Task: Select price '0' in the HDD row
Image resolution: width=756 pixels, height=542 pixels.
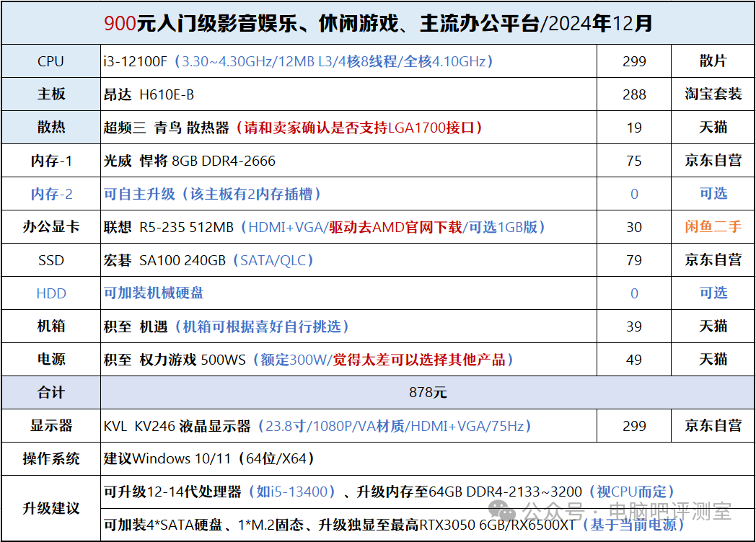Action: (x=634, y=294)
